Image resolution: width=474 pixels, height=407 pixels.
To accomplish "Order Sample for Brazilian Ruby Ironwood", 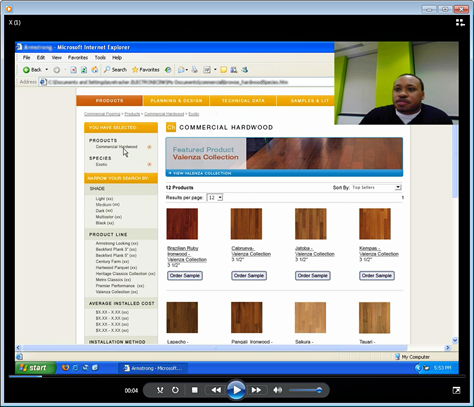I will tap(185, 276).
